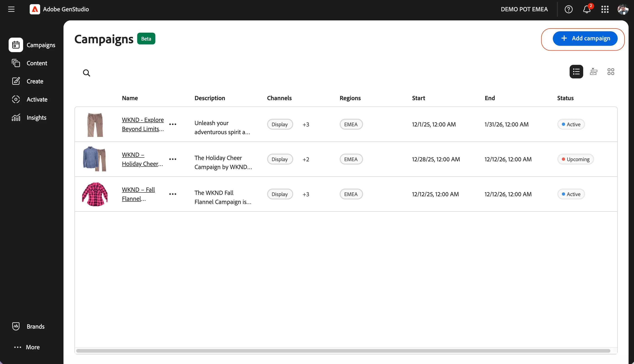Switch to list view
634x364 pixels.
tap(576, 72)
